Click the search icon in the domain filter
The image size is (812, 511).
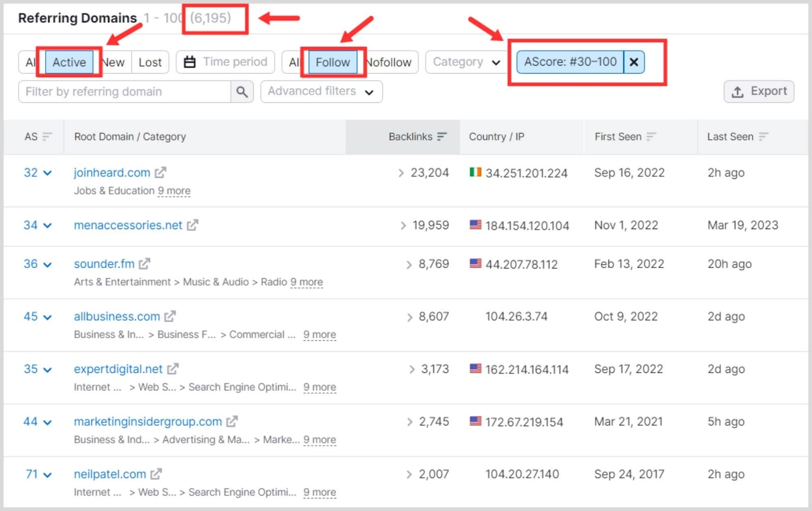242,92
